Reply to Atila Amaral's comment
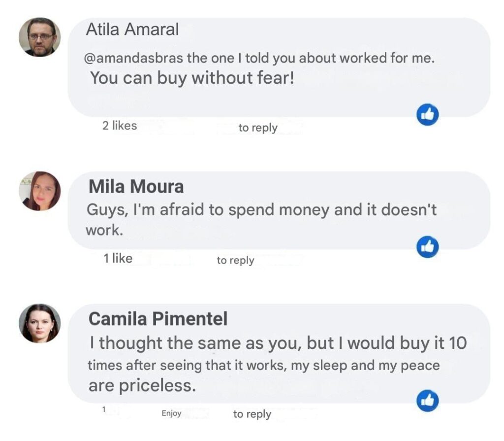 [258, 128]
